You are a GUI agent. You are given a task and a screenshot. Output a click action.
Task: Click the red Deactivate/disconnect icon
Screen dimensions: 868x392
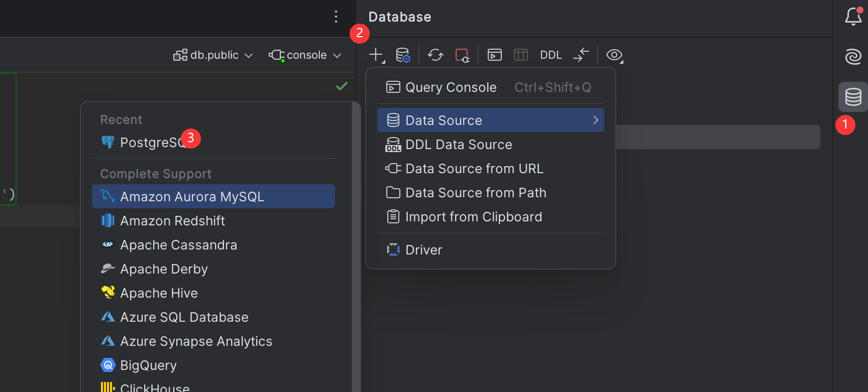point(462,55)
